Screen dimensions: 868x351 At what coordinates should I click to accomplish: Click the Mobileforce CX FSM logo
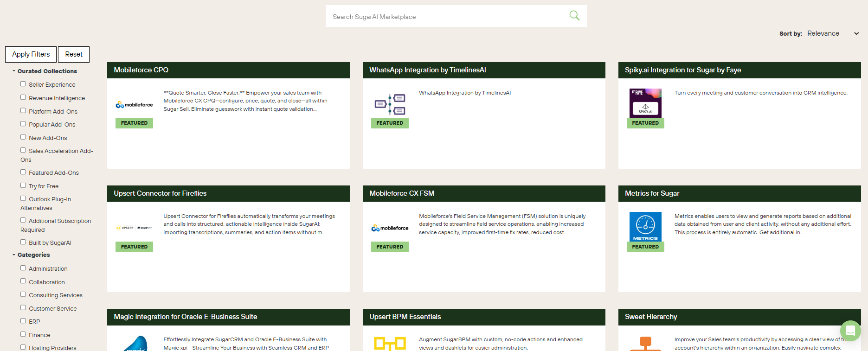pos(390,228)
